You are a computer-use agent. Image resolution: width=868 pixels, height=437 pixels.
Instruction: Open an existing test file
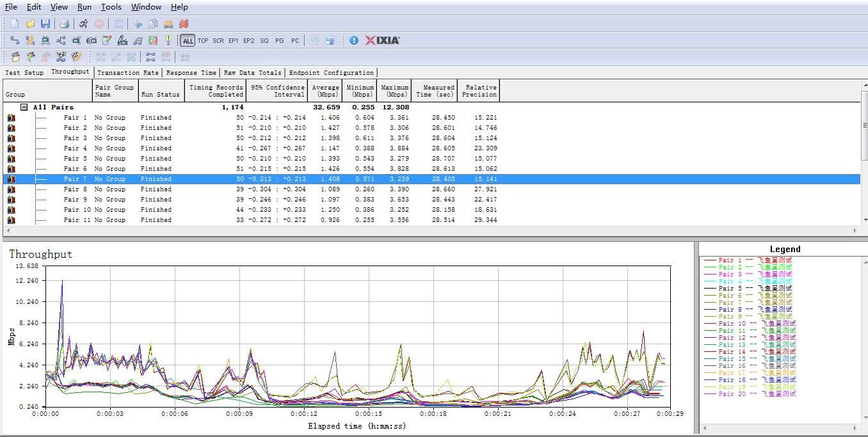(30, 24)
